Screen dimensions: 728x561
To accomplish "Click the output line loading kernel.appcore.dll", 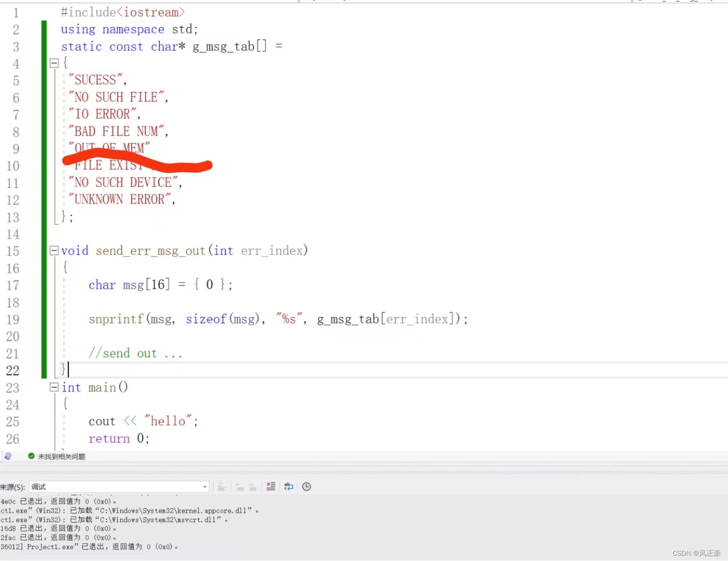I will [129, 510].
